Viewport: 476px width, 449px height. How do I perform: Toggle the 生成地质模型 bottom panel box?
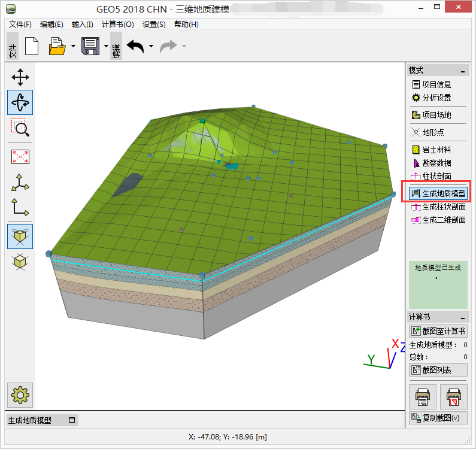[72, 420]
